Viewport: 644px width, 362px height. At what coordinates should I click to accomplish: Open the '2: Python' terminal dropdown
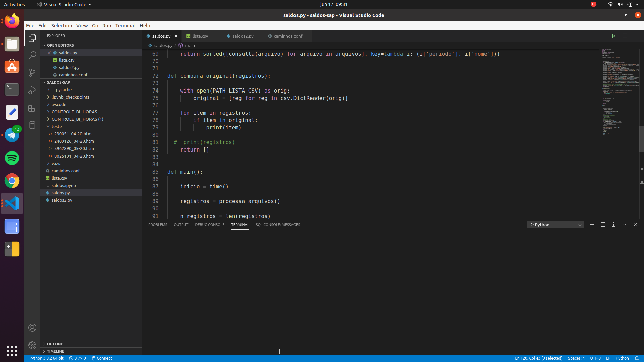pyautogui.click(x=555, y=225)
